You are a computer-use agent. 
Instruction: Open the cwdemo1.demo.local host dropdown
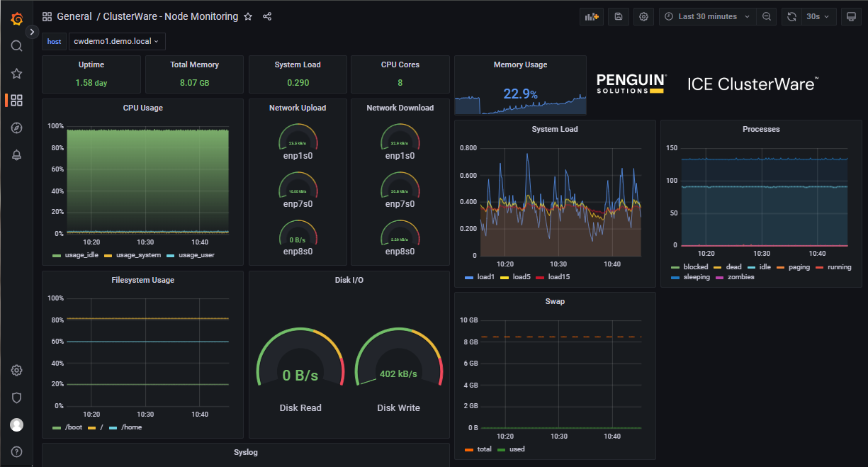[117, 41]
